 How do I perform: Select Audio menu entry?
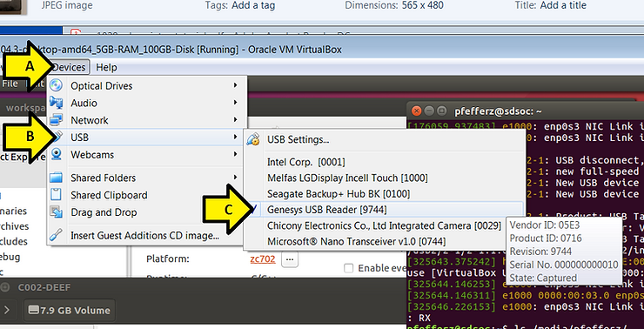coord(146,103)
